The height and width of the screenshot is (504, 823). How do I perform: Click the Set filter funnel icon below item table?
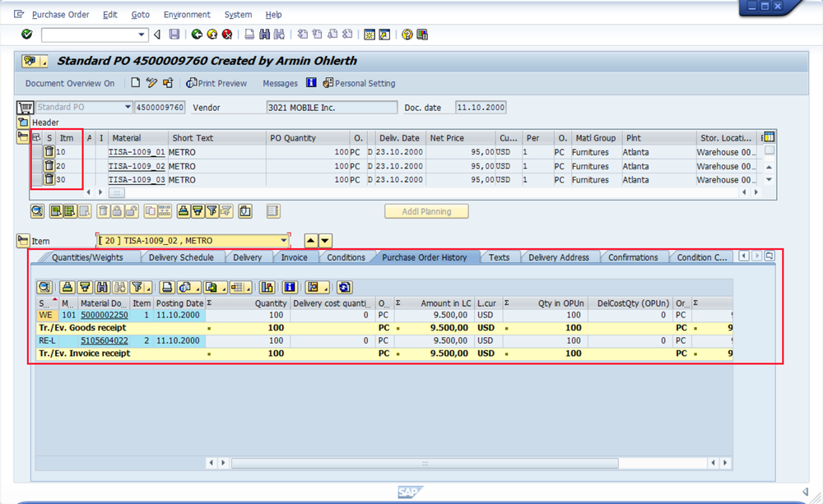coord(212,211)
